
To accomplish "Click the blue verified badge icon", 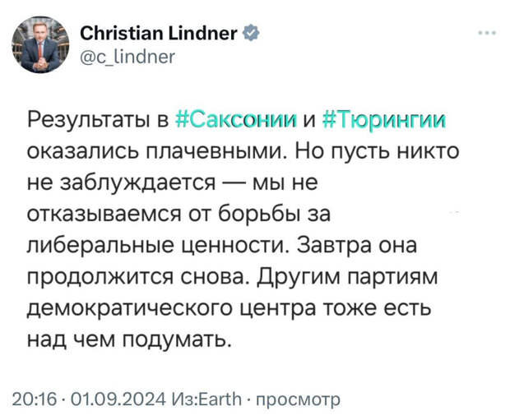I will (251, 33).
